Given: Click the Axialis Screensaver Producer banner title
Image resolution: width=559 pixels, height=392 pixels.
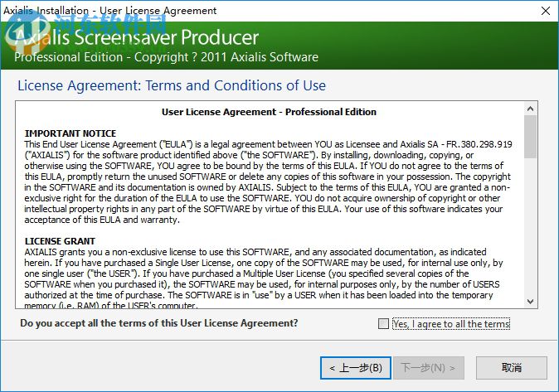Looking at the screenshot, I should coord(137,37).
